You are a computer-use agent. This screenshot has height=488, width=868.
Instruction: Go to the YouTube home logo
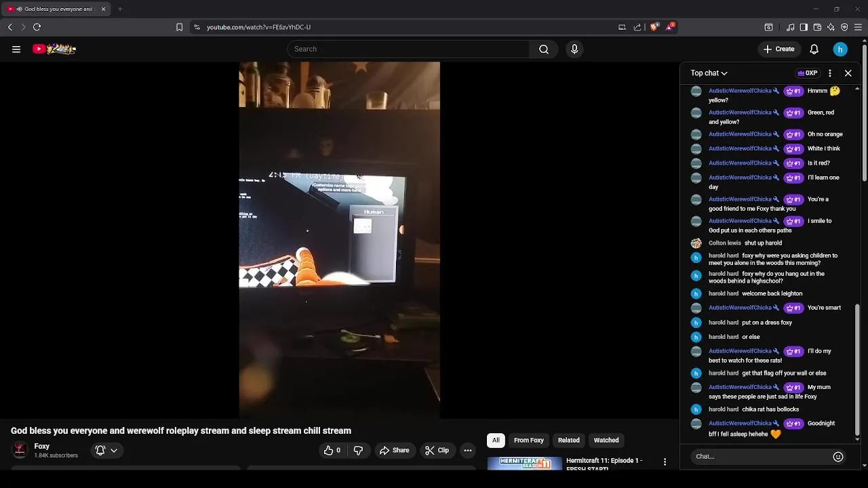(x=54, y=49)
